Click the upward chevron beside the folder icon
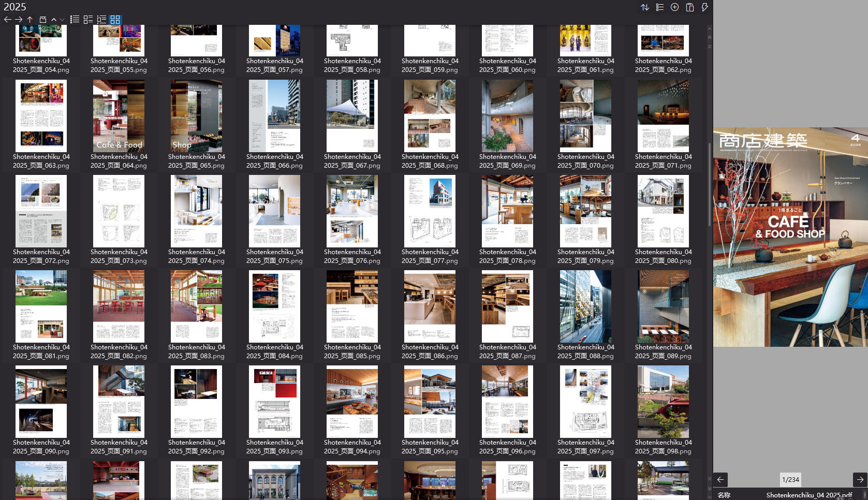Image resolution: width=868 pixels, height=500 pixels. tap(54, 20)
